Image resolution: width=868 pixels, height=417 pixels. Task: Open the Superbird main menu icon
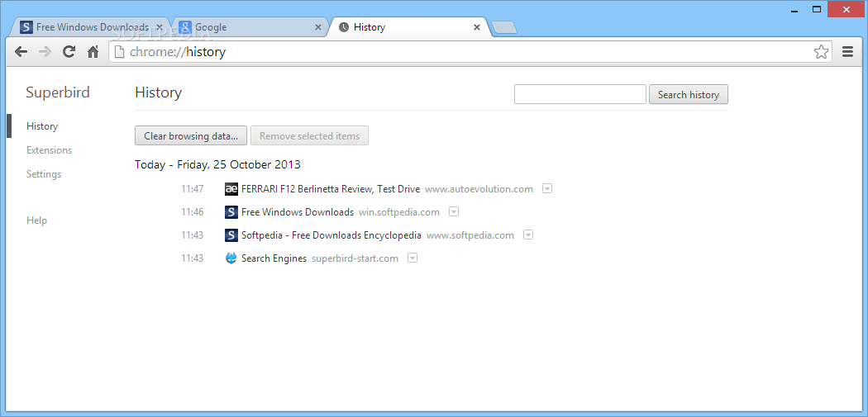(x=847, y=52)
